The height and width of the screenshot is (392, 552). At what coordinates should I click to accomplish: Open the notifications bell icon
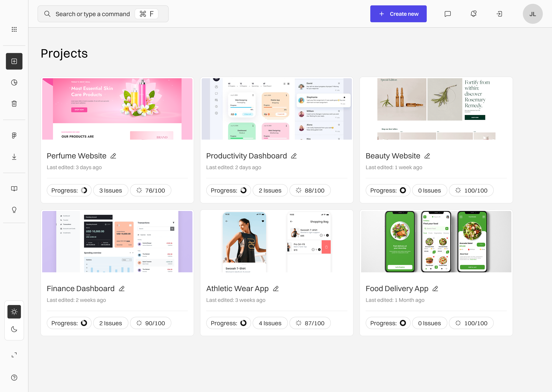click(x=473, y=14)
